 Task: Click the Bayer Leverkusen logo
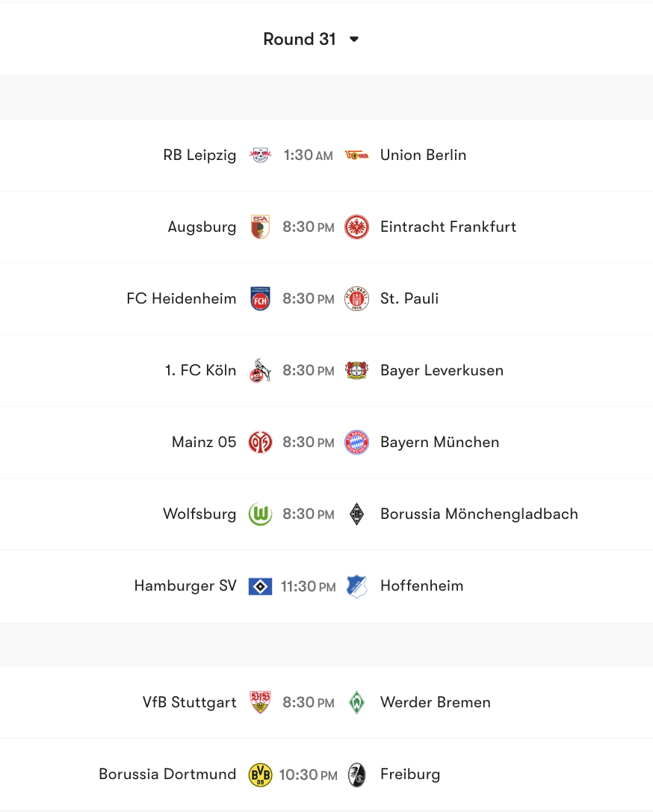(356, 370)
